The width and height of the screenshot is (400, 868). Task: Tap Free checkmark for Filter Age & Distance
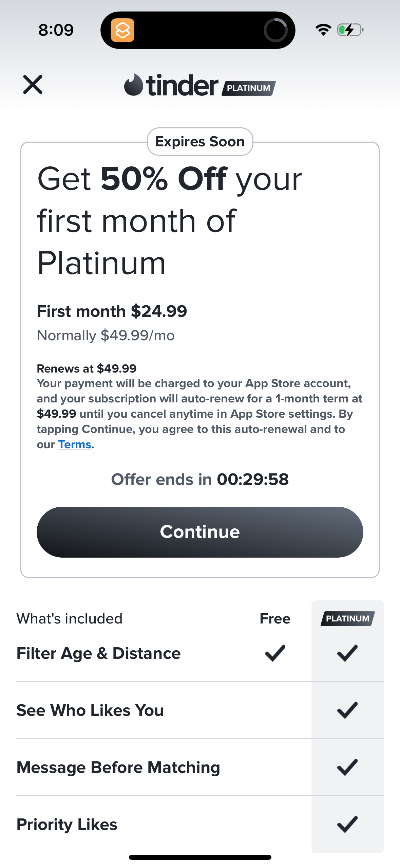275,653
